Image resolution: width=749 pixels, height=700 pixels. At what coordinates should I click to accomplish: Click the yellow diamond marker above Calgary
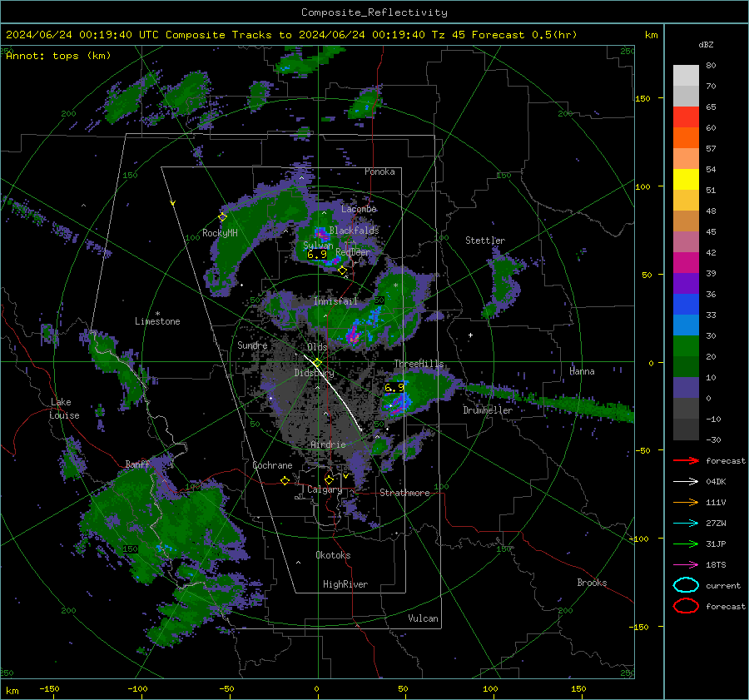click(x=329, y=479)
